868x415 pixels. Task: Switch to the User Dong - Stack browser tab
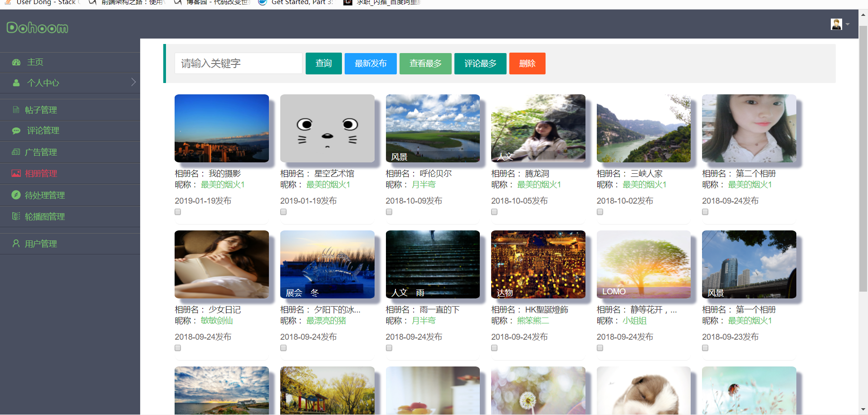click(42, 2)
